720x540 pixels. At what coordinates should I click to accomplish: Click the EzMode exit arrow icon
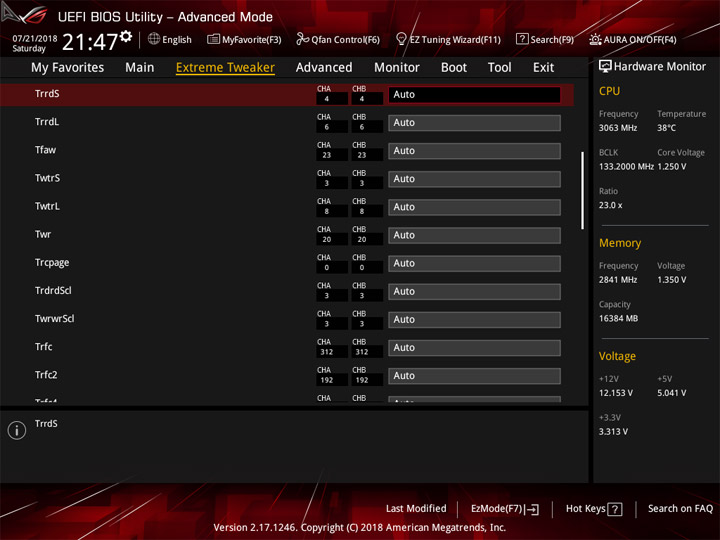click(x=531, y=509)
